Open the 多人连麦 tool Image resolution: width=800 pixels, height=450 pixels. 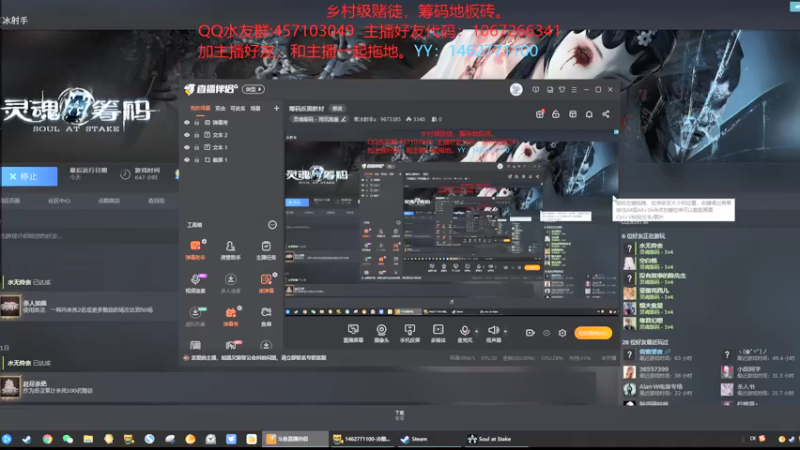coord(230,283)
